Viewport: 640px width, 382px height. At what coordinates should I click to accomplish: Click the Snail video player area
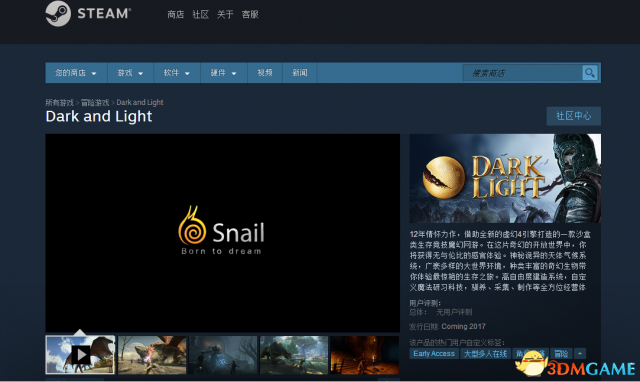(x=222, y=233)
